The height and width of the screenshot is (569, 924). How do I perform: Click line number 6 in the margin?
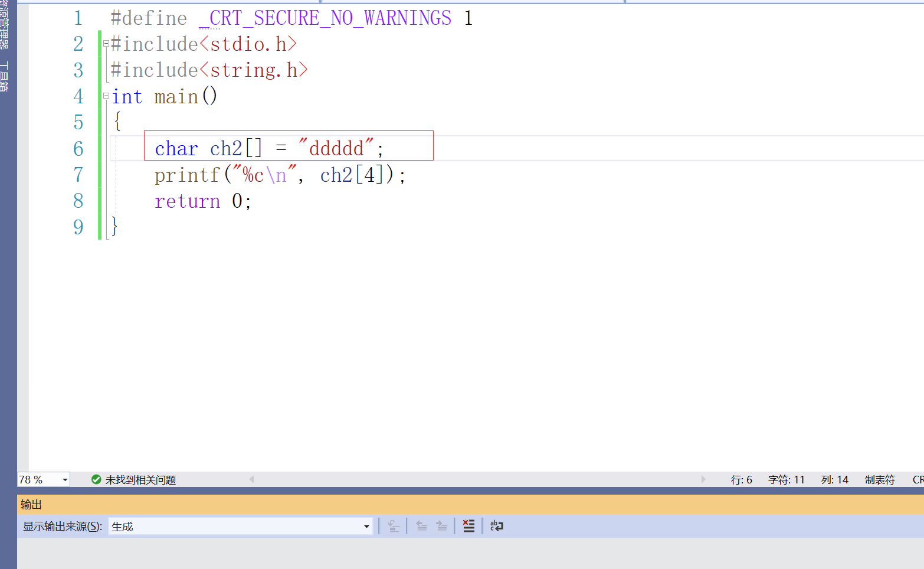tap(78, 149)
